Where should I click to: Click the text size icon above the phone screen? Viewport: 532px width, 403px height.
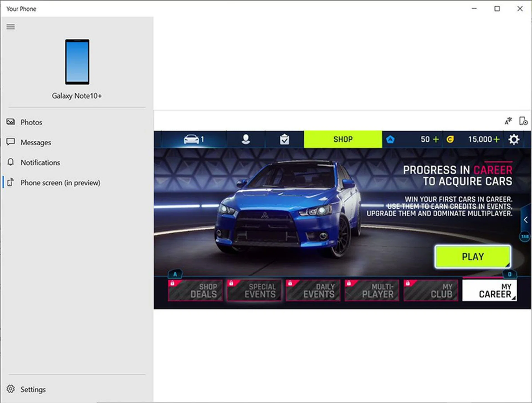click(x=508, y=121)
